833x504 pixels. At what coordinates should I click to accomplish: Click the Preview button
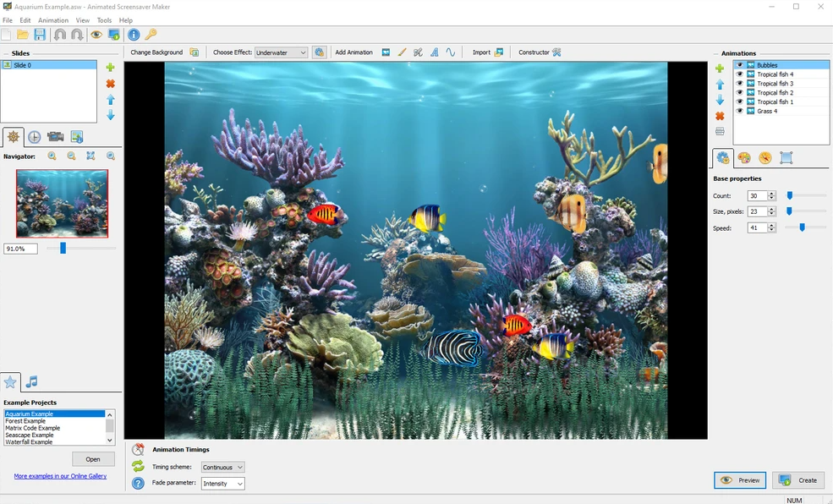point(740,480)
